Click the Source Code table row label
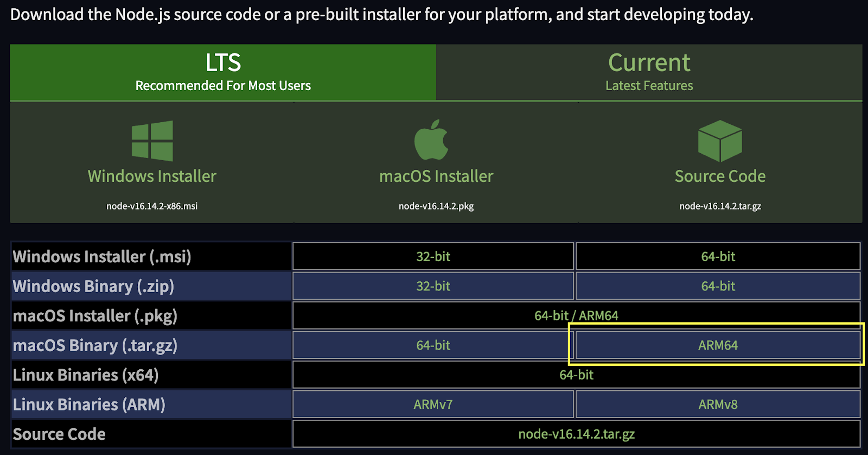Image resolution: width=868 pixels, height=455 pixels. point(59,434)
